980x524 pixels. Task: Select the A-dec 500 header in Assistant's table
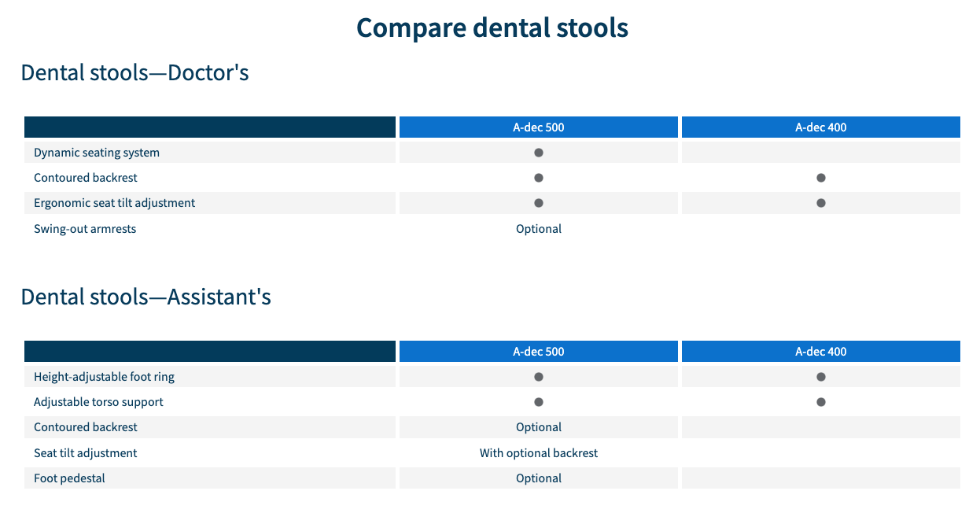click(539, 352)
